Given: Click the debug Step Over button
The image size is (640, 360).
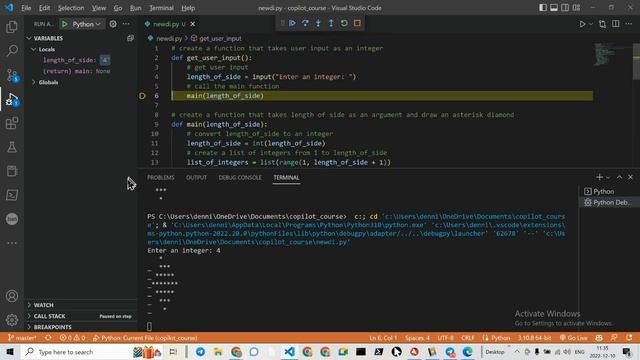Looking at the screenshot, I should [x=305, y=23].
